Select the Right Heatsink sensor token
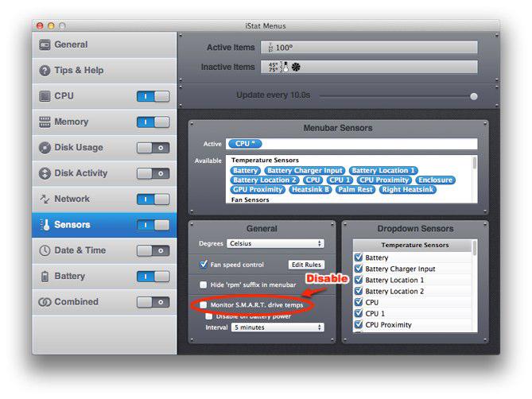The height and width of the screenshot is (399, 532). coord(407,189)
